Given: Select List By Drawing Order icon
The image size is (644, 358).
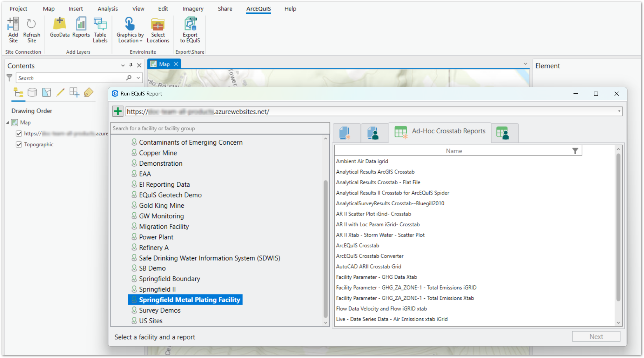Looking at the screenshot, I should click(18, 93).
